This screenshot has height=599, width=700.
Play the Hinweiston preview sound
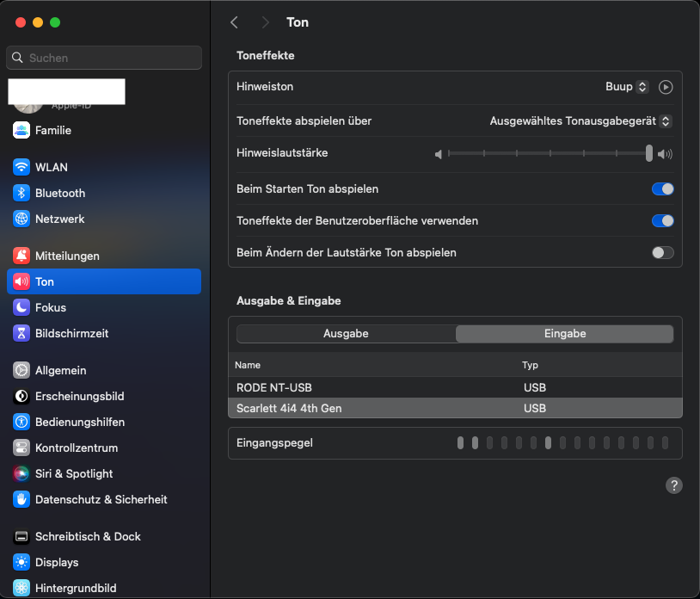pos(666,87)
